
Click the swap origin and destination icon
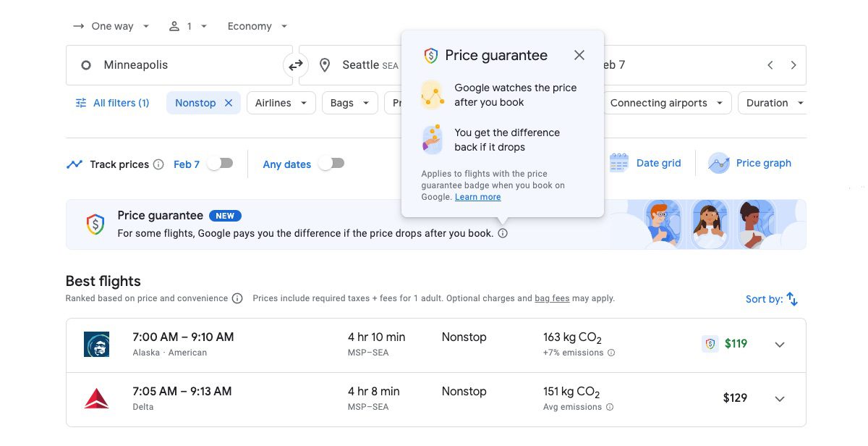click(296, 64)
